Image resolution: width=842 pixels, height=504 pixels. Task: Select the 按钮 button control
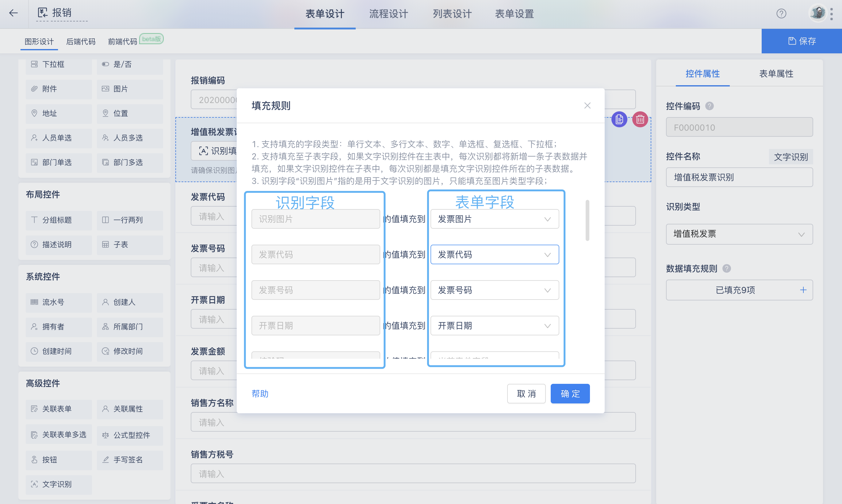(59, 460)
